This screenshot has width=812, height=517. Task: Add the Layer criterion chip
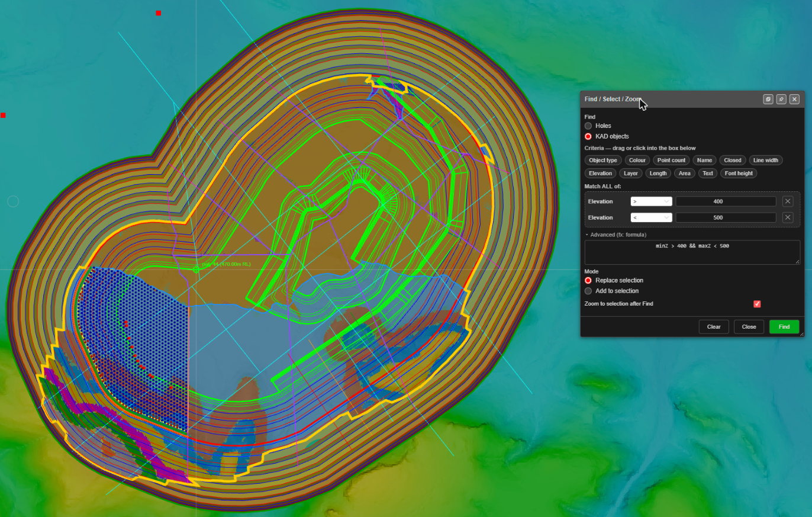(x=630, y=173)
